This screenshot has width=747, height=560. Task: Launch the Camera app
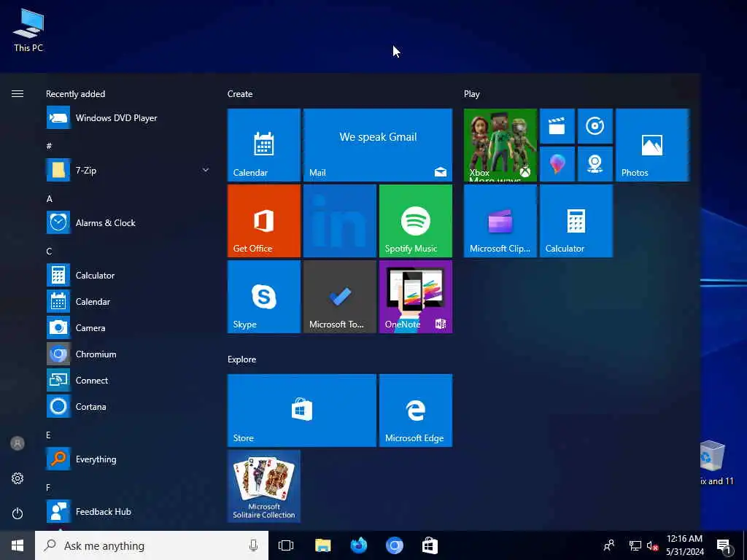coord(128,327)
